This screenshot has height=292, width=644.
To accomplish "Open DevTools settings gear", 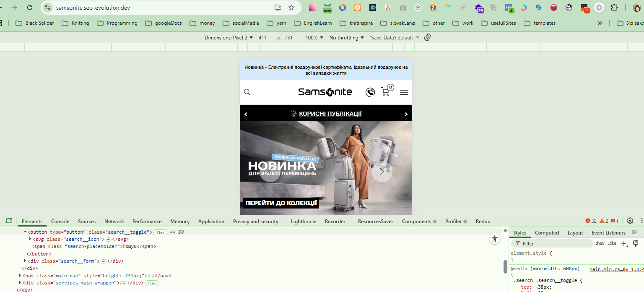I will (x=630, y=221).
